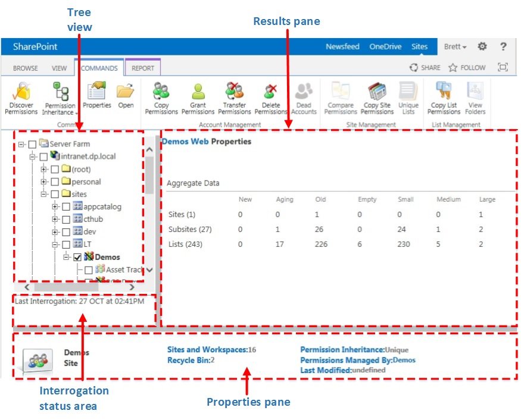Expand the appcatalog node
The width and height of the screenshot is (521, 420).
[55, 206]
